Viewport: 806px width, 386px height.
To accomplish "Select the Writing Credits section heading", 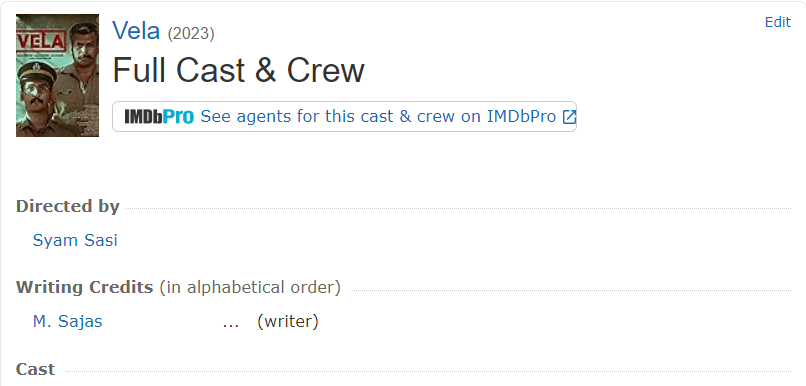I will pos(85,287).
